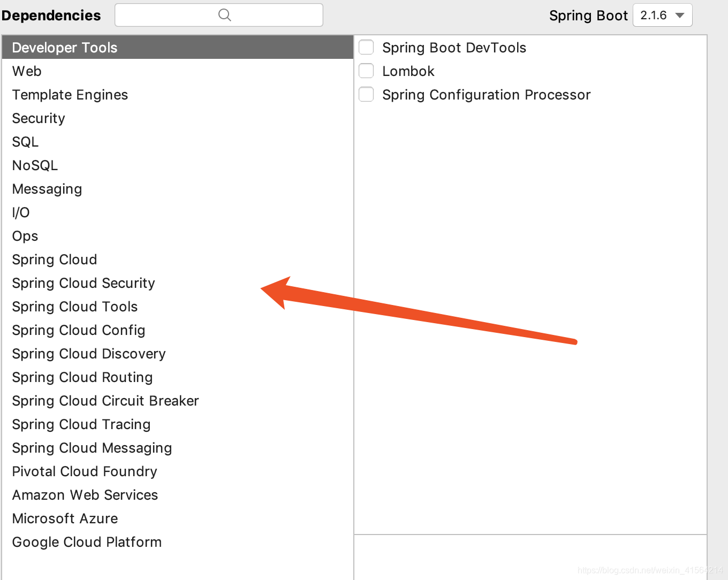Select the SQL category
The width and height of the screenshot is (728, 580).
pyautogui.click(x=178, y=142)
